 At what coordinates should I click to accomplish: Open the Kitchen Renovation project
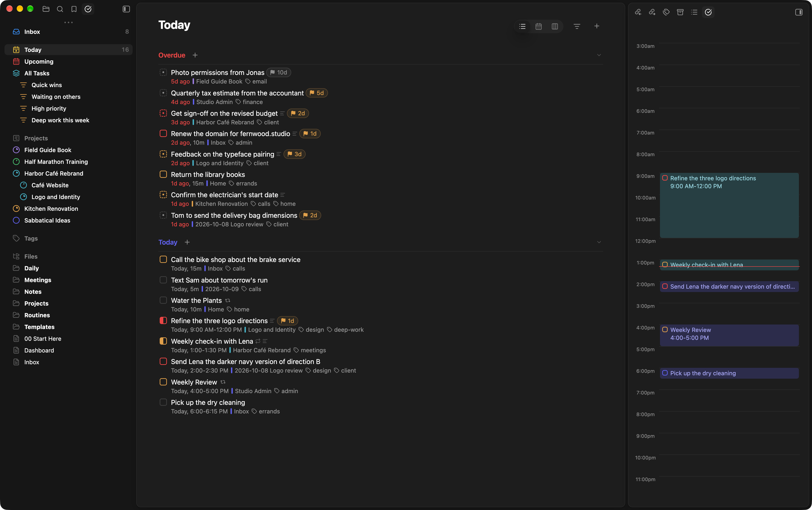coord(68,209)
